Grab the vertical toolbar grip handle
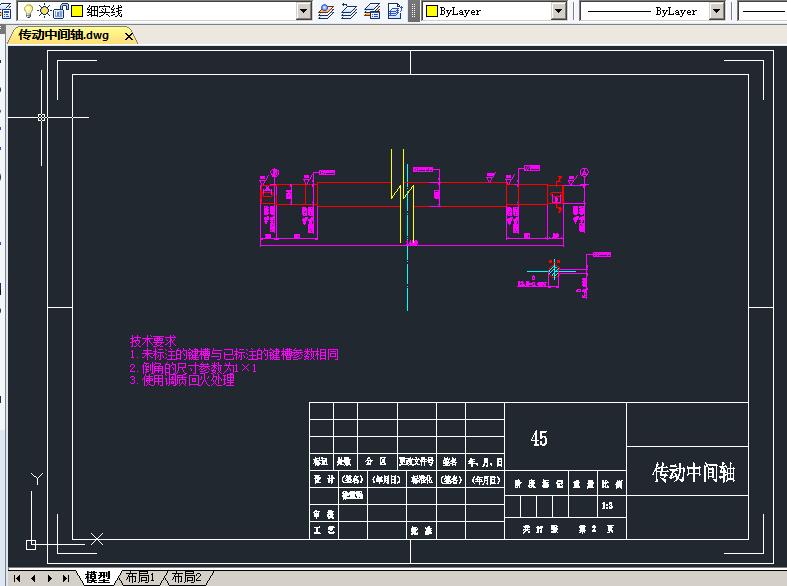This screenshot has width=787, height=586. [x=414, y=11]
